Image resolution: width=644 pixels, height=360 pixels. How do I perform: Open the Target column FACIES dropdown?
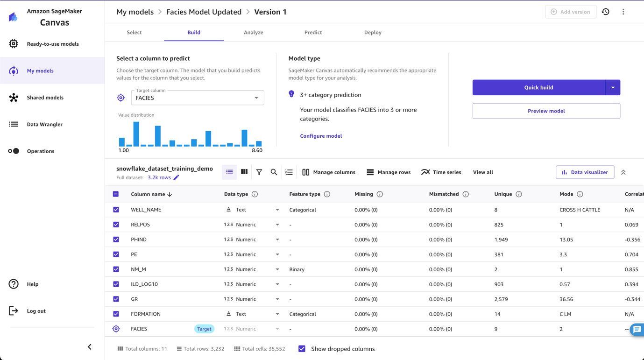pos(198,98)
